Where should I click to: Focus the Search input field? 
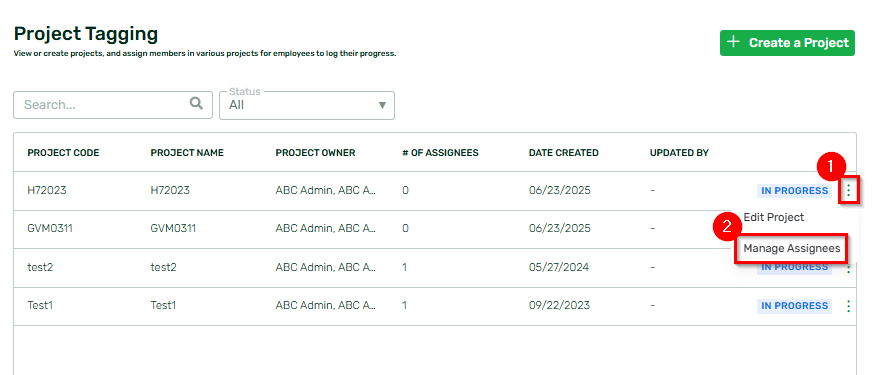click(x=113, y=105)
